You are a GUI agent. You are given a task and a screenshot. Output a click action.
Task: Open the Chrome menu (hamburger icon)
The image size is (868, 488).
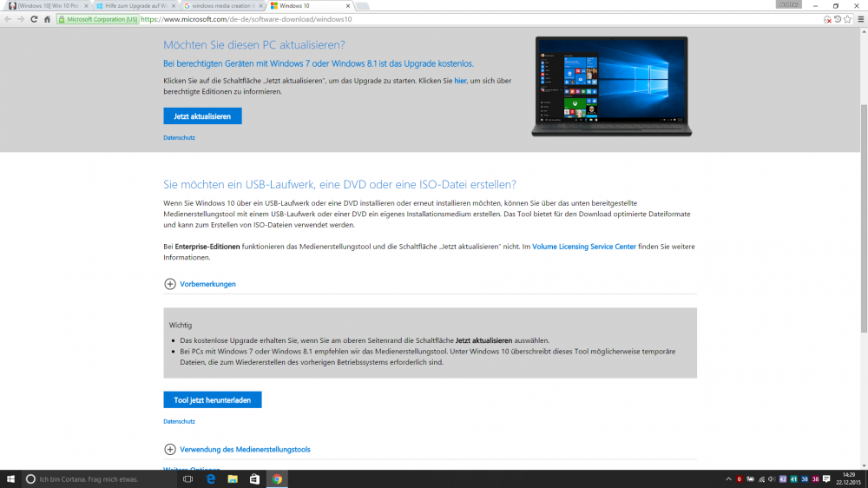click(859, 18)
